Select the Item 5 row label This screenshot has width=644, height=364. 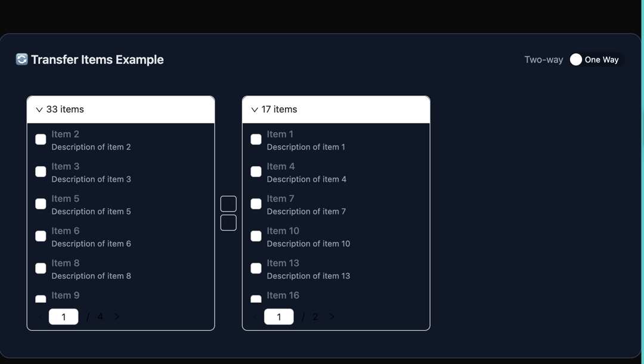(x=66, y=198)
